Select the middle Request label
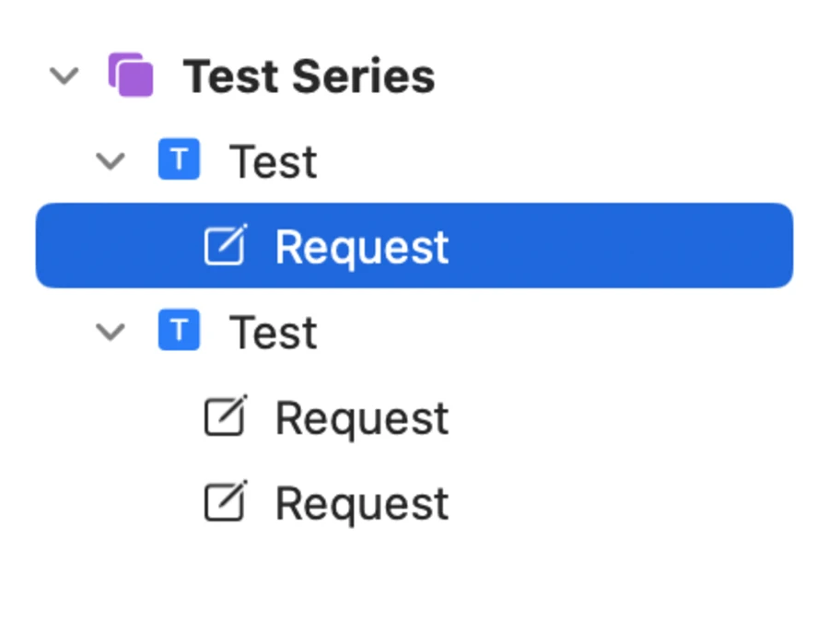This screenshot has height=644, width=829. [x=362, y=418]
